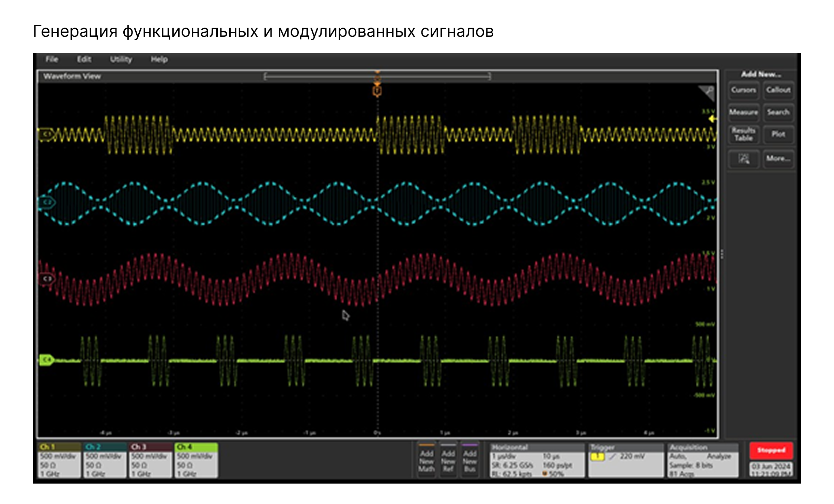Screen dimensions: 834x504
Task: Open the More... options
Action: (x=778, y=159)
